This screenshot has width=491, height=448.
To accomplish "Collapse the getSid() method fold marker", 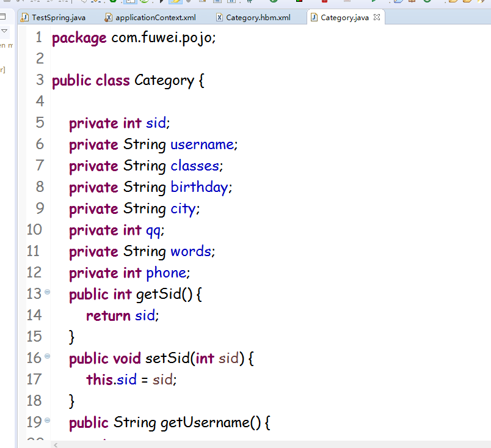I will [x=47, y=292].
